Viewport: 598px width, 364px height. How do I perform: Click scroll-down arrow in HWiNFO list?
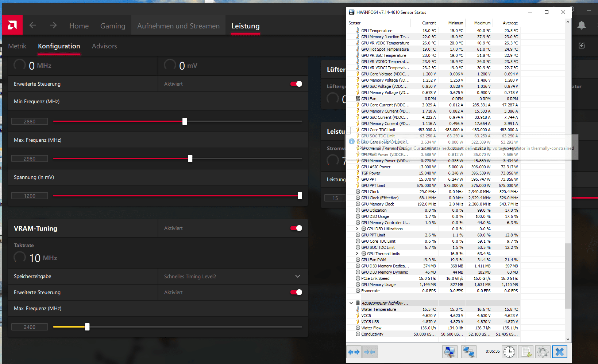[x=568, y=339]
